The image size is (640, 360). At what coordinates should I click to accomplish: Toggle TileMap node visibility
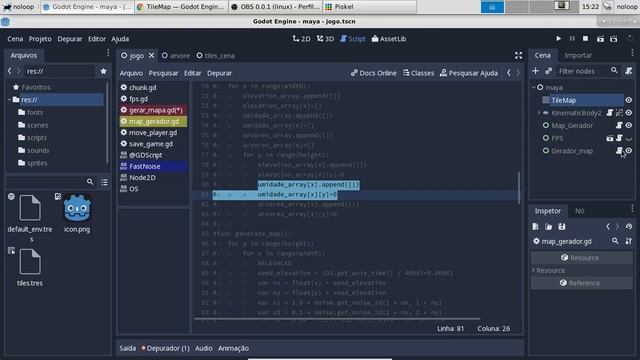click(x=629, y=100)
